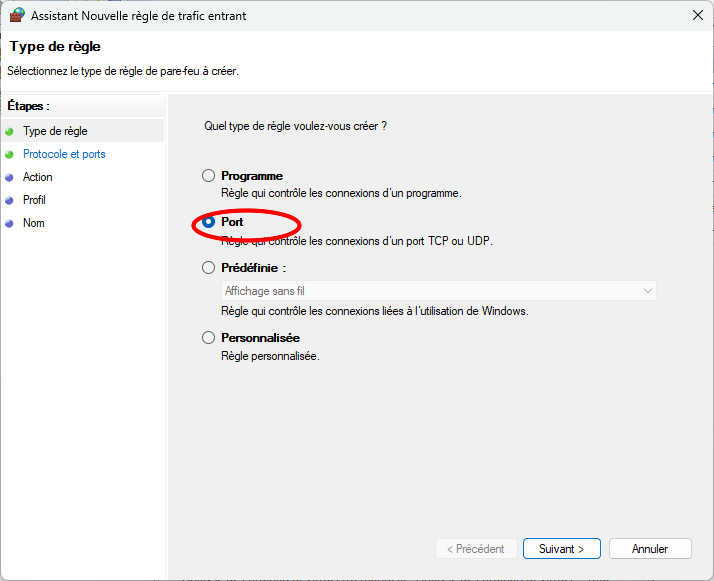This screenshot has height=581, width=714.
Task: Choose the Prédéfinie radio option
Action: [209, 268]
